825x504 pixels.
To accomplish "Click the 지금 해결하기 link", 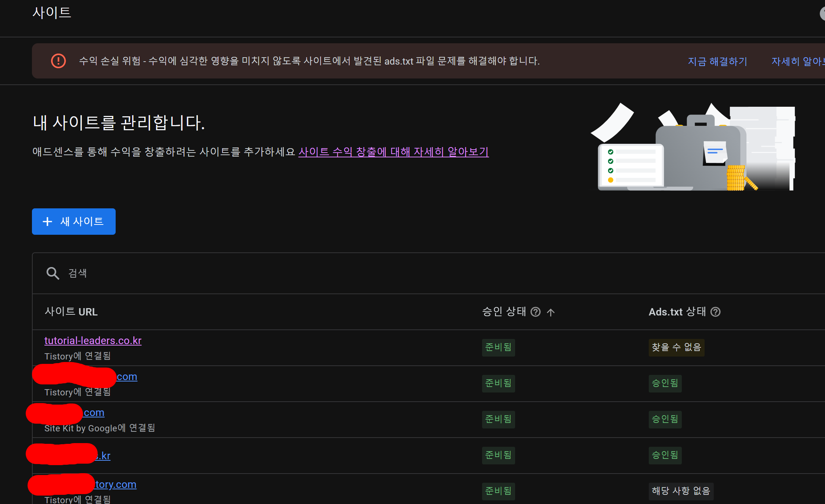I will point(717,61).
